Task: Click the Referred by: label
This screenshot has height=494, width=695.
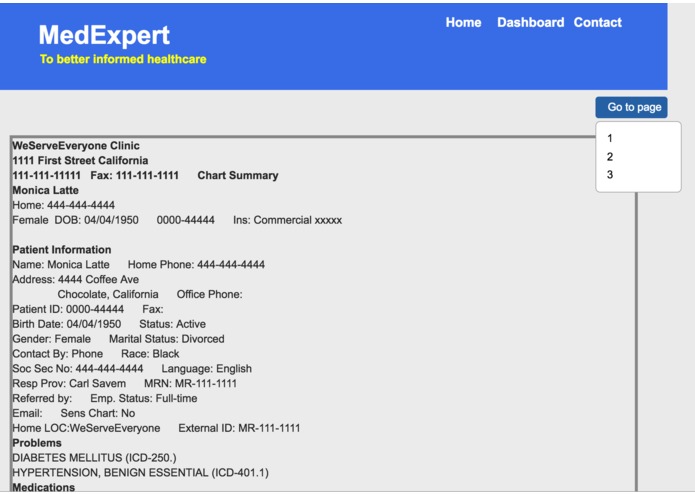Action: point(42,398)
